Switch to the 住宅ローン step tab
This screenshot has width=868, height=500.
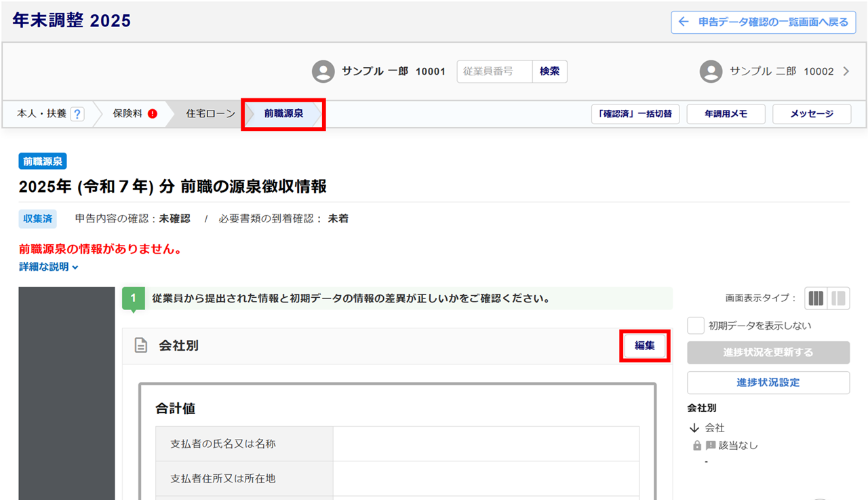coord(210,114)
